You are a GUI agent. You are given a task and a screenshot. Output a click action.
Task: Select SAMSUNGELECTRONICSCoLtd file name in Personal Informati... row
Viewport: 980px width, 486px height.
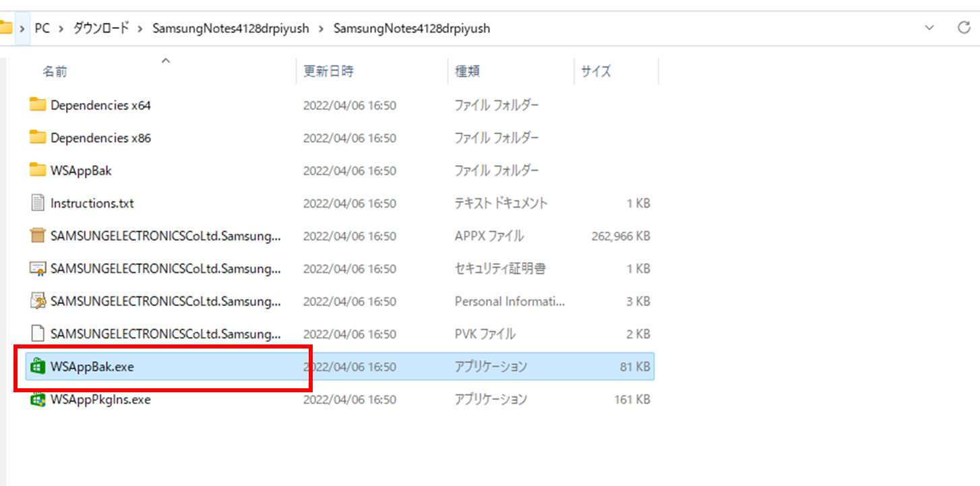[165, 301]
